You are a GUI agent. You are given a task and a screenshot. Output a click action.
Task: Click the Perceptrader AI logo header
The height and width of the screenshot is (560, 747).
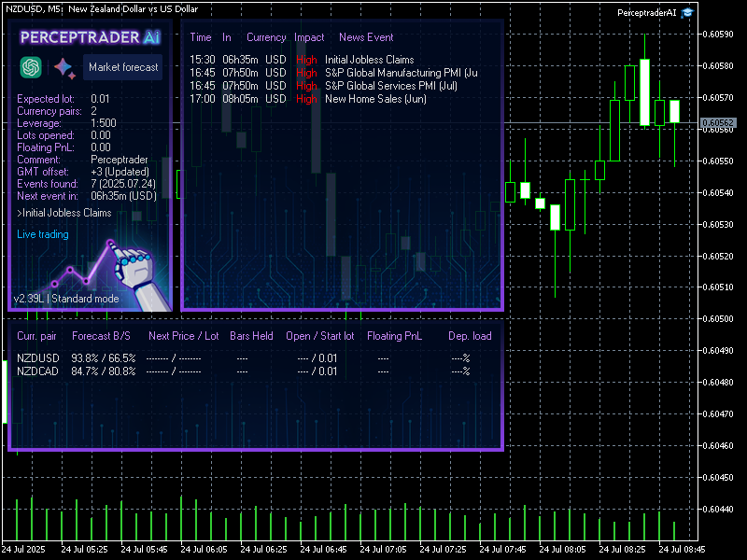[91, 37]
